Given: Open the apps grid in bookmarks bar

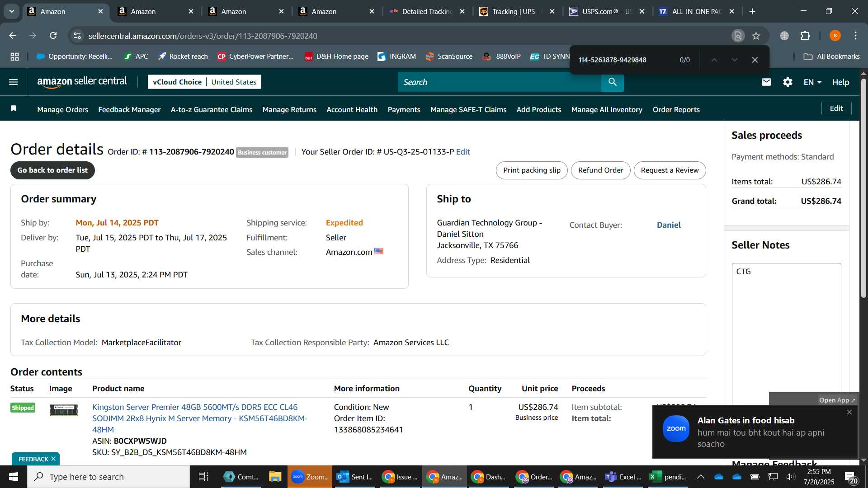Looking at the screenshot, I should tap(14, 56).
